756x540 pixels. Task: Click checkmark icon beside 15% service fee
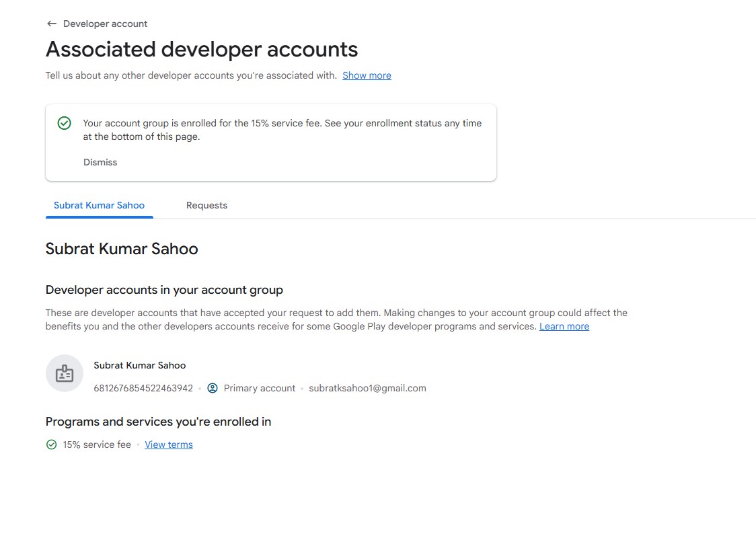tap(51, 445)
